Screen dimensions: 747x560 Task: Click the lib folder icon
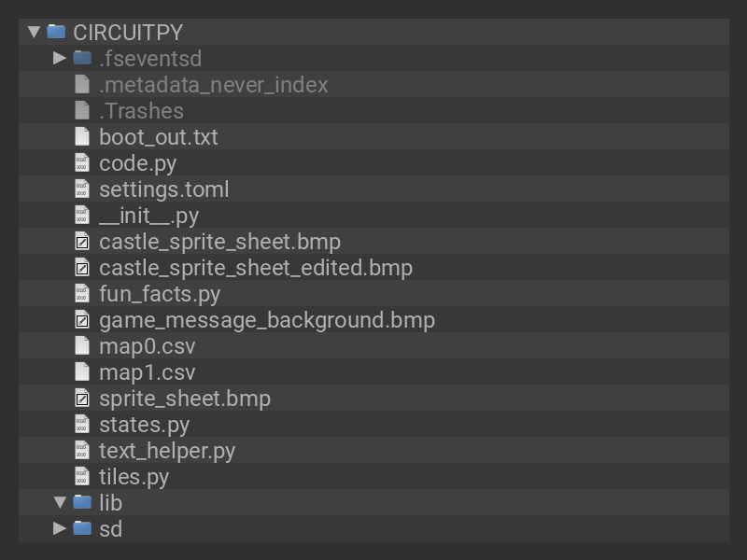[x=82, y=503]
